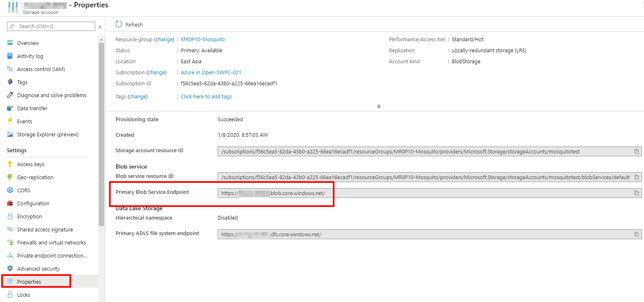Viewport: 644px width, 302px height.
Task: Collapse the sidebar with double chevron
Action: click(x=100, y=27)
